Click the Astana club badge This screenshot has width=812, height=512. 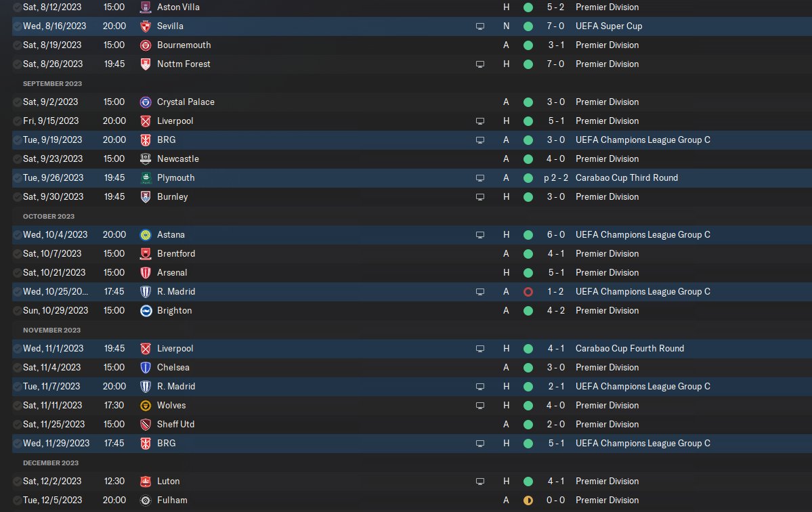(x=145, y=235)
